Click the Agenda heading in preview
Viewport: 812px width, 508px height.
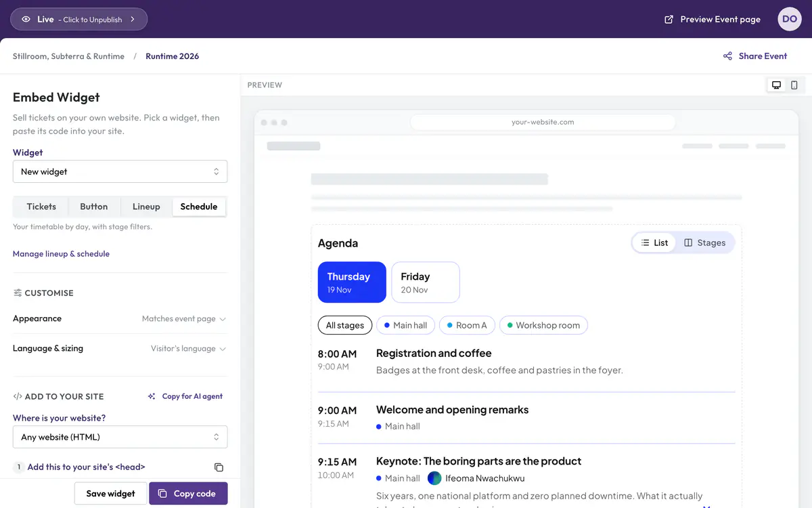338,243
